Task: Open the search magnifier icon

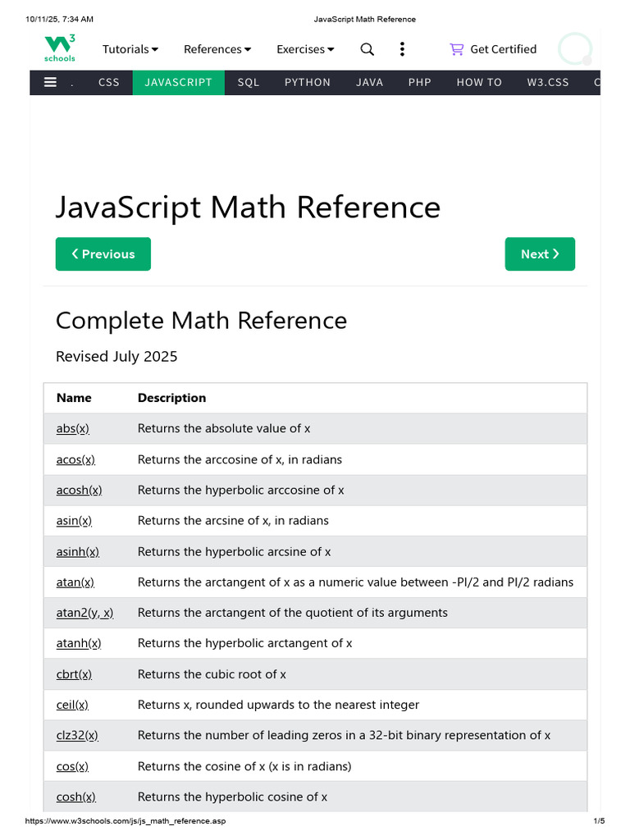Action: pos(367,49)
